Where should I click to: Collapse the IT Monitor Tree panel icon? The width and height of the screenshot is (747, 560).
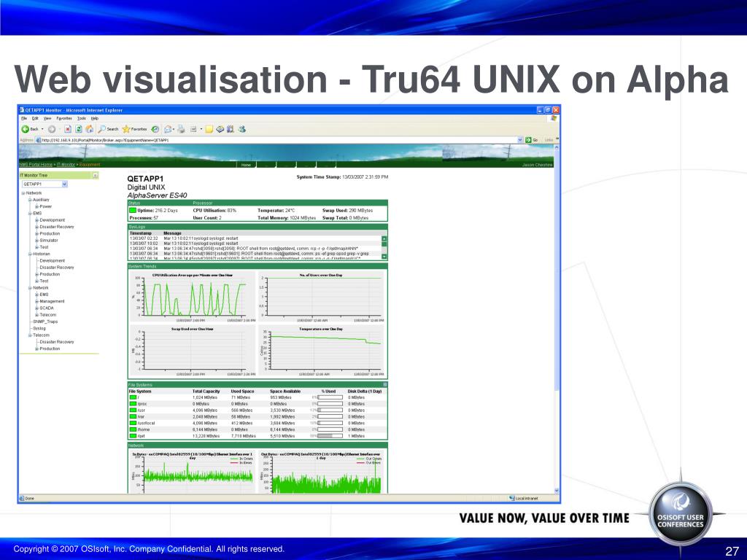pyautogui.click(x=96, y=175)
